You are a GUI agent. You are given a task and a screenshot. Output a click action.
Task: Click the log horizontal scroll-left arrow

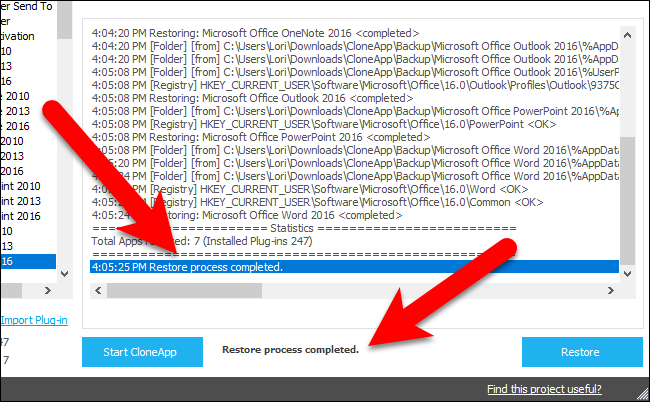click(98, 291)
